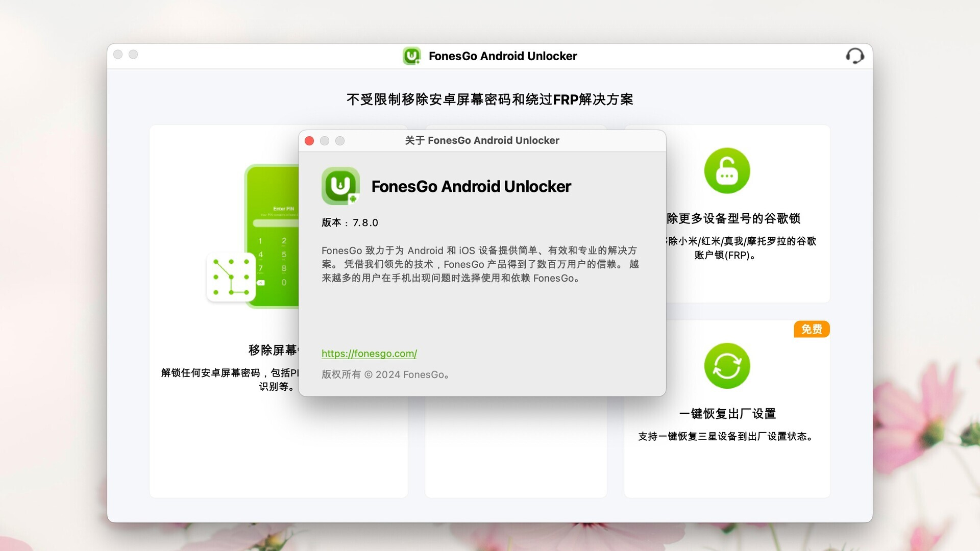
Task: Click the 账户锁(FRP) description text
Action: coord(725,255)
